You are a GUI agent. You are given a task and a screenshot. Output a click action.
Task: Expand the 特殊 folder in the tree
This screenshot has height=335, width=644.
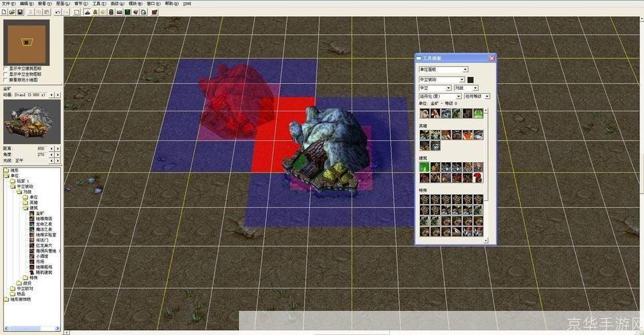(26, 278)
